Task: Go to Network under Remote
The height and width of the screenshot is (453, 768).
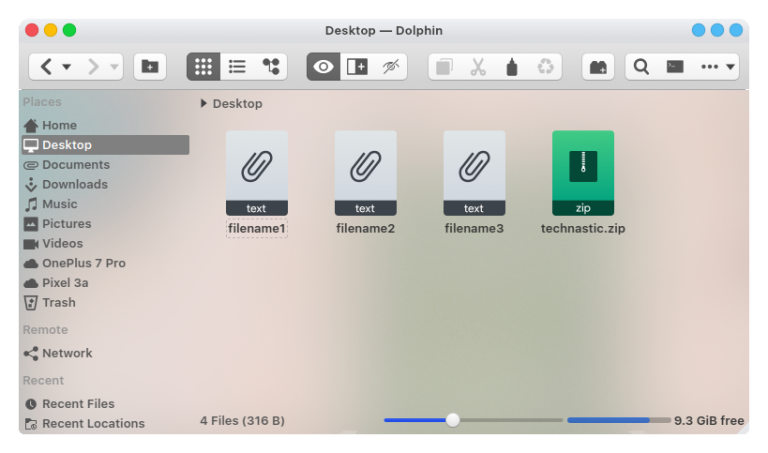Action: click(x=67, y=353)
